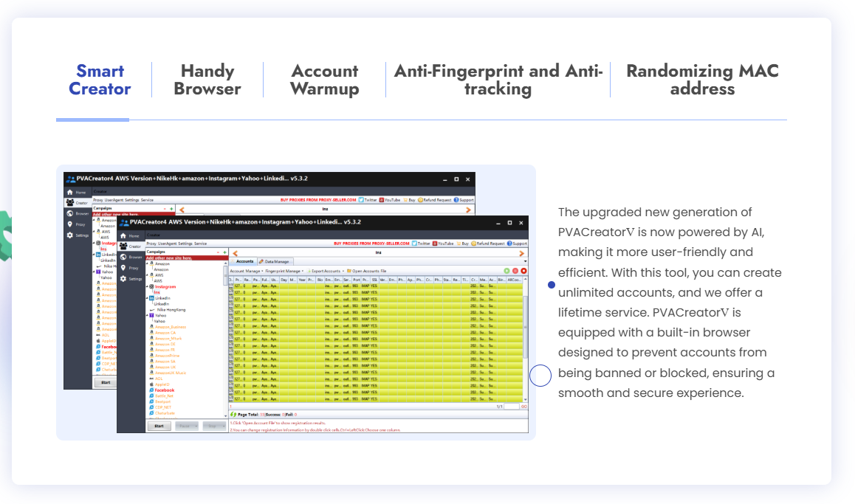
Task: Click SSL column header in accounts table
Action: 374,280
